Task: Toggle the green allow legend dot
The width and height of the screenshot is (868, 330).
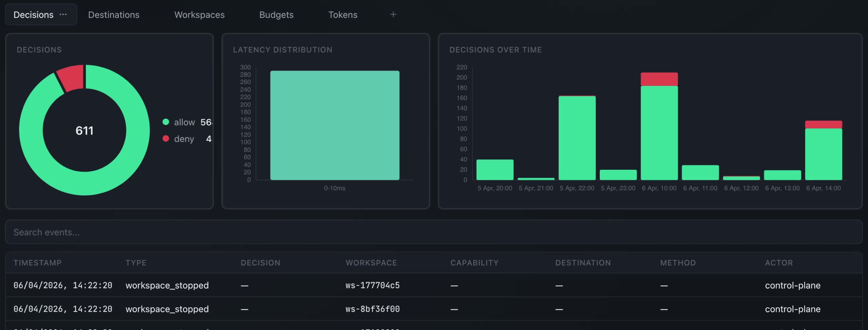Action: pyautogui.click(x=166, y=122)
